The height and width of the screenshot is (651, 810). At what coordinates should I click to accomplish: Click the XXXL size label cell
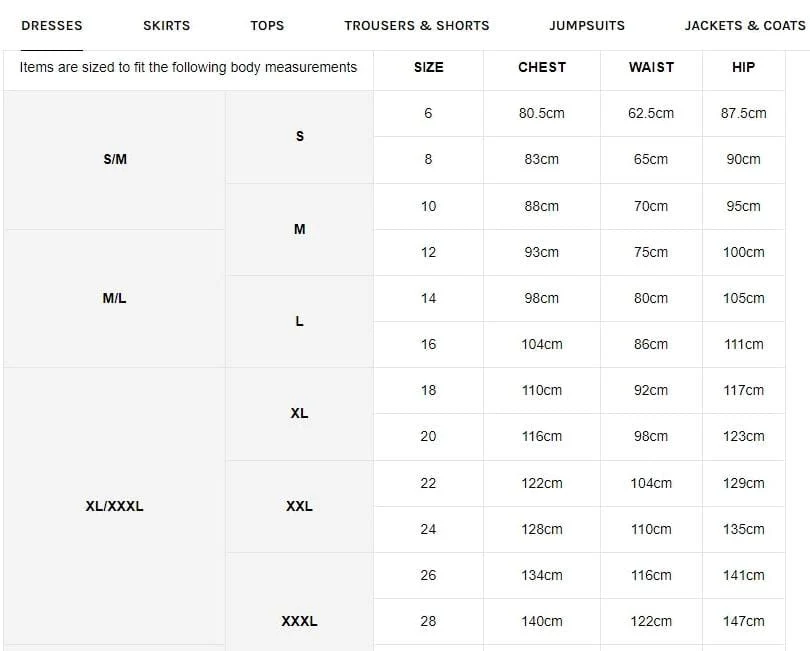click(x=299, y=621)
